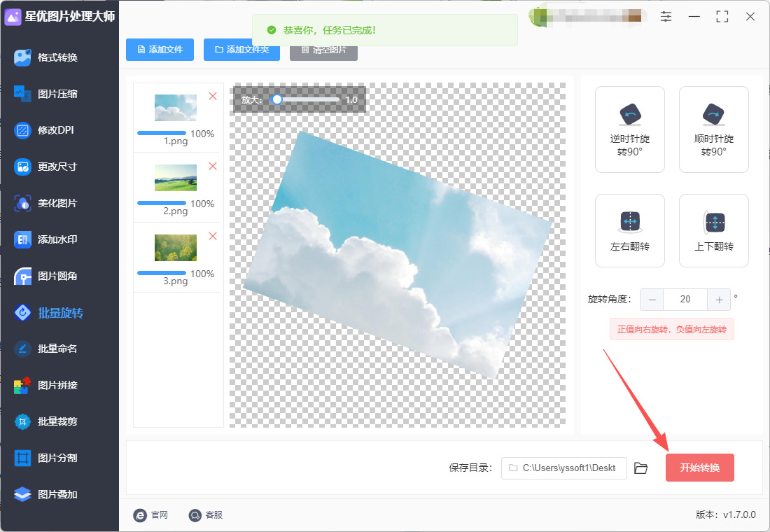Rotate clockwise 90° (顺时针旋转90°)

pyautogui.click(x=714, y=129)
